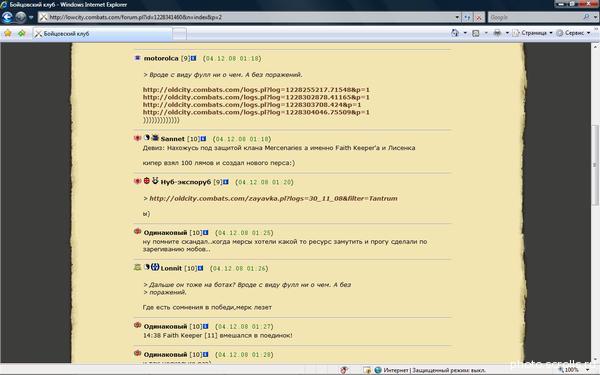Open info icon of Одинаковый 01:27 post
600x375 pixels.
[205, 326]
